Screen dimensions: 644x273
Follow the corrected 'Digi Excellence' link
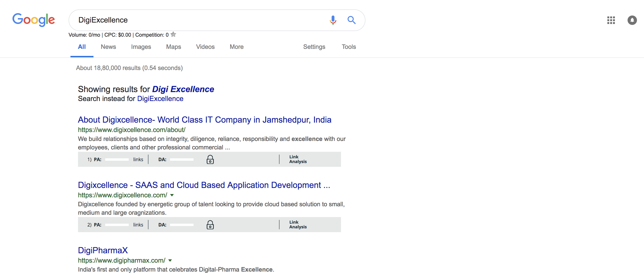(183, 89)
